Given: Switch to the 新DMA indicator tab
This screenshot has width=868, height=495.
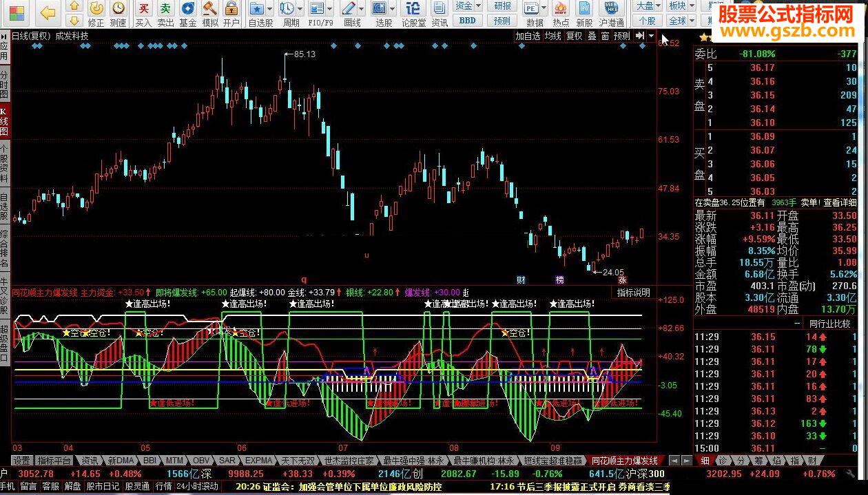Looking at the screenshot, I should (120, 461).
